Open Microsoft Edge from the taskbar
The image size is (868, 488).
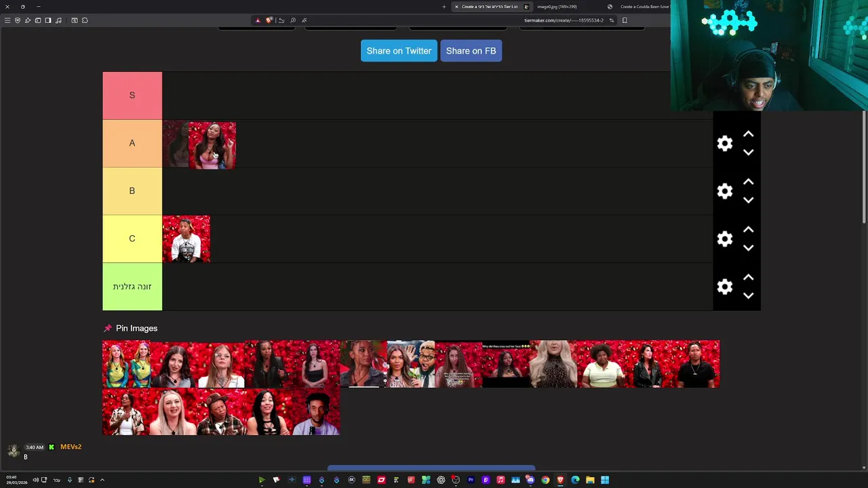575,480
